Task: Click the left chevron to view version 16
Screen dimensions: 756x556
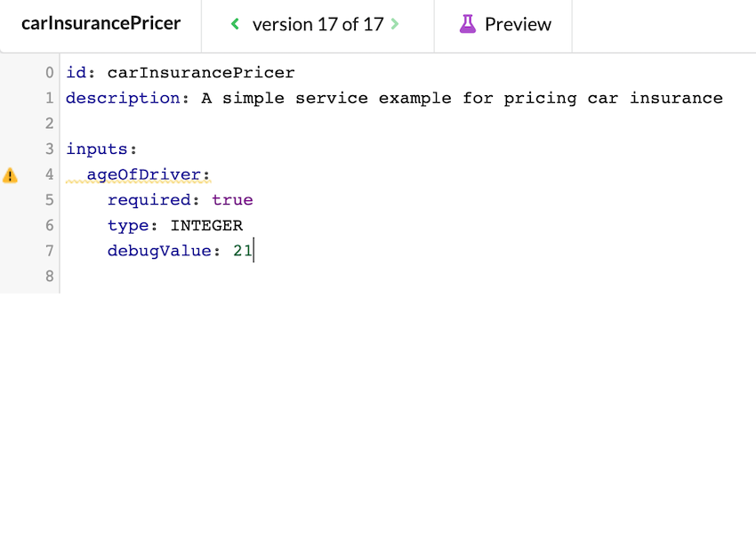Action: tap(234, 25)
